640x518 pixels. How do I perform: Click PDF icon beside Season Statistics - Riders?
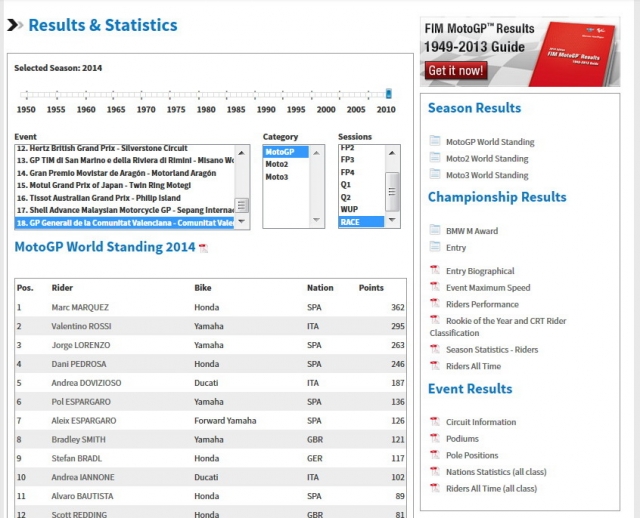435,349
